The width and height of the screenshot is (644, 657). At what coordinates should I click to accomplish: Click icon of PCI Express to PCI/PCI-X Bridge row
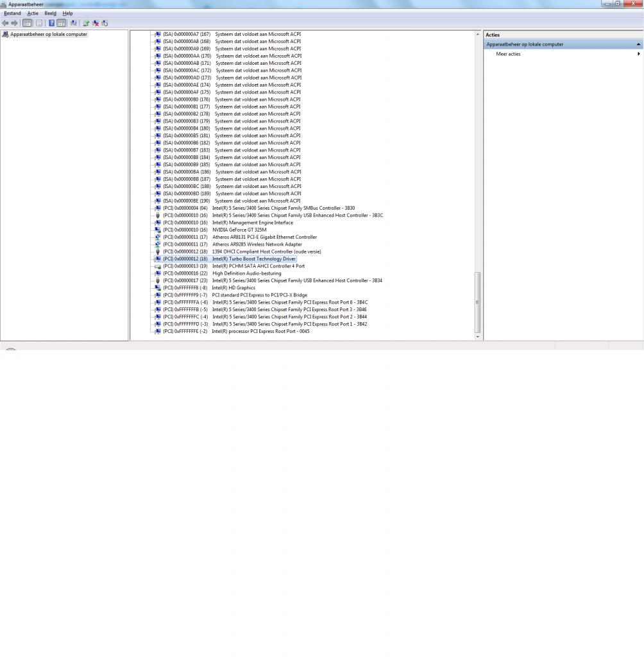pyautogui.click(x=158, y=295)
